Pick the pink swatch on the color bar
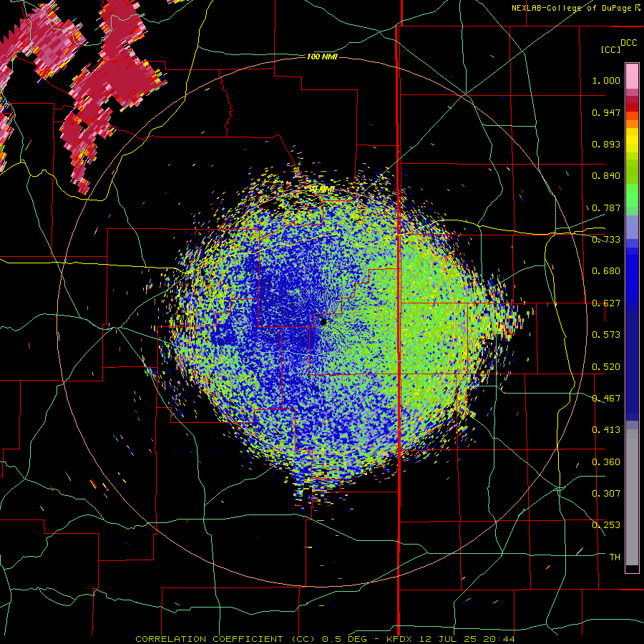 coord(632,77)
